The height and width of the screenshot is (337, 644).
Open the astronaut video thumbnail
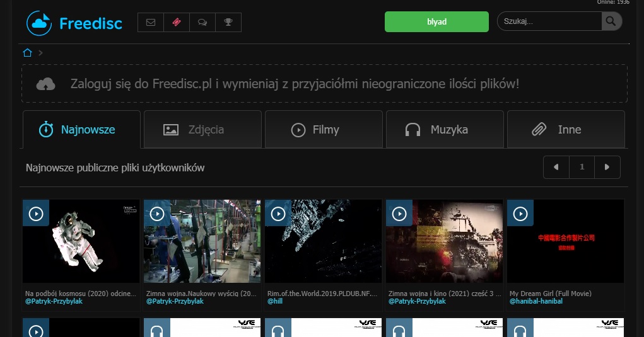tap(81, 241)
